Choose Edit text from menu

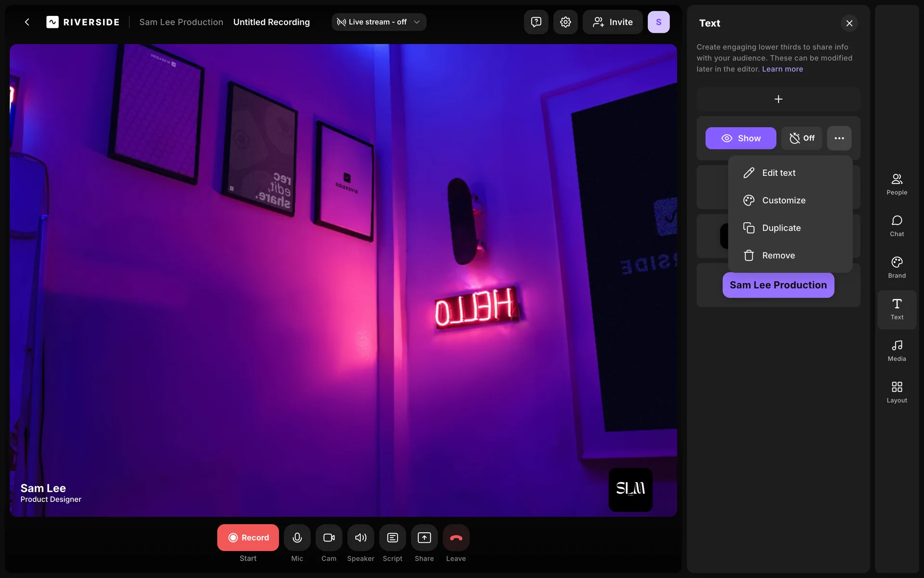coord(778,173)
